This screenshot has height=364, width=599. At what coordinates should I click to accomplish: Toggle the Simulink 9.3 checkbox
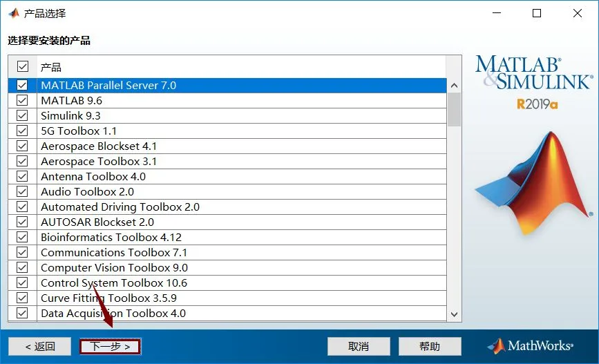click(x=22, y=115)
